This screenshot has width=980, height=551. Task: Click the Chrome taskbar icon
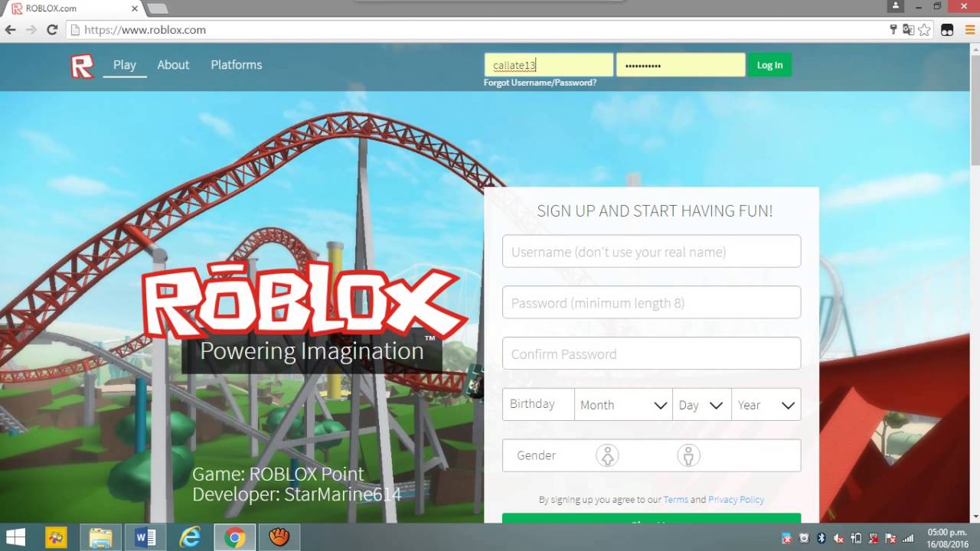point(234,538)
